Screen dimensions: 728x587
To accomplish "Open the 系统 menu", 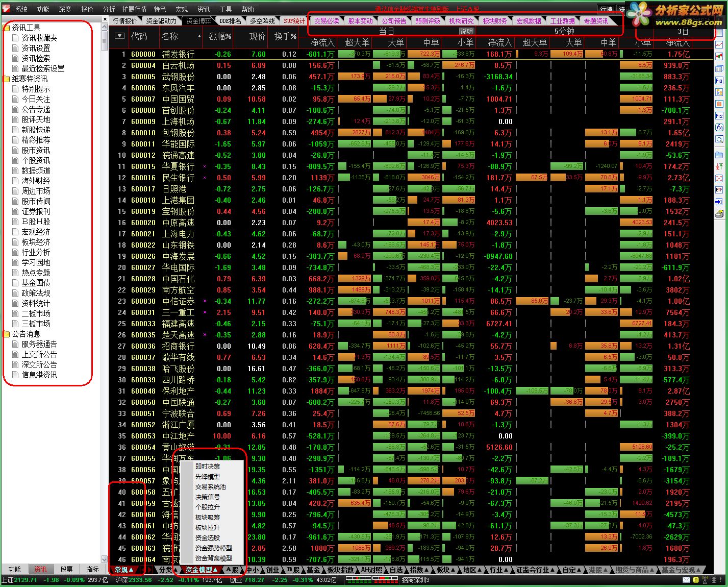I will 21,9.
